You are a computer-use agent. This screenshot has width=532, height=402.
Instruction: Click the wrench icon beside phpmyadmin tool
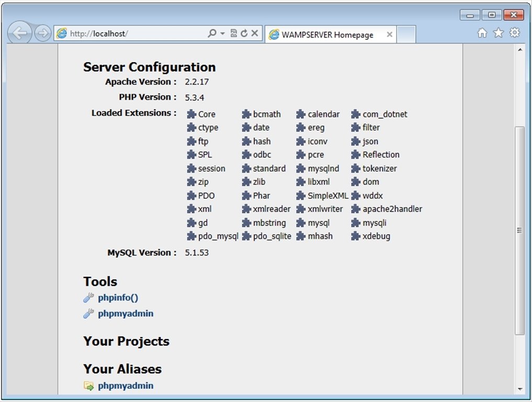(88, 314)
